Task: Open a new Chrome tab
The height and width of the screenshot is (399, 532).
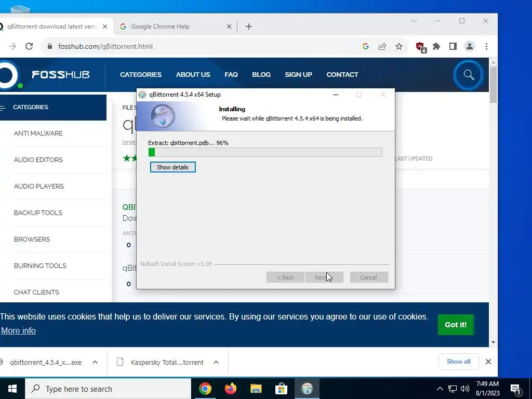Action: pos(249,26)
